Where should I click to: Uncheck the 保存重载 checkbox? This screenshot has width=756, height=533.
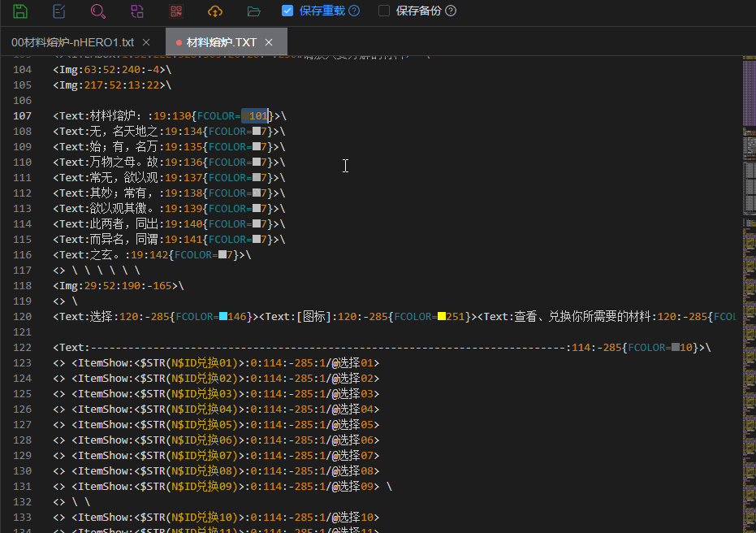[287, 11]
